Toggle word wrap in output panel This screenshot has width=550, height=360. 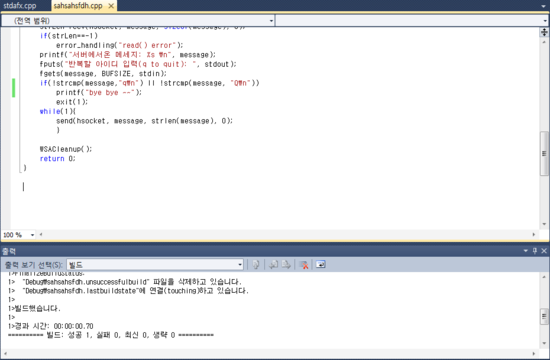(321, 265)
